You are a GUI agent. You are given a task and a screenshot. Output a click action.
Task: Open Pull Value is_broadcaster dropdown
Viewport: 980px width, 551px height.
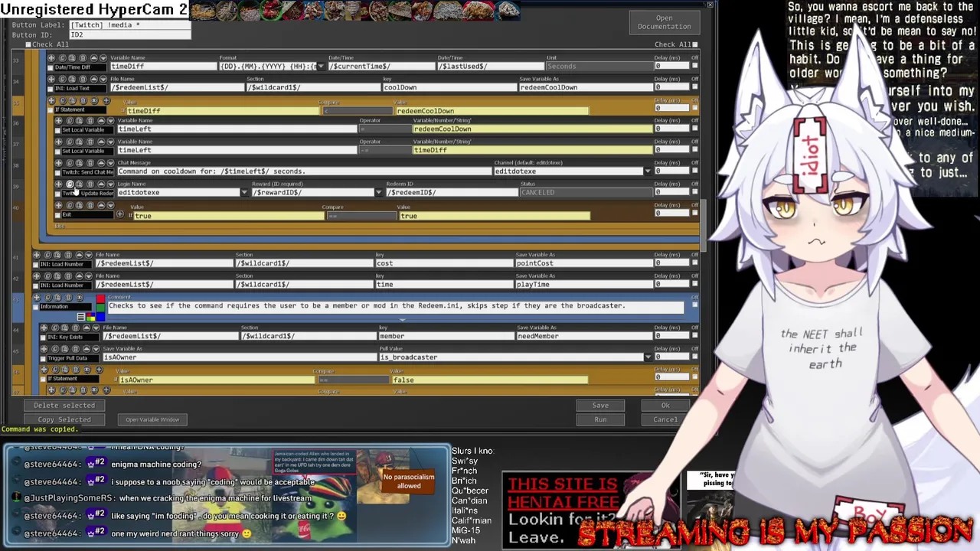click(648, 357)
